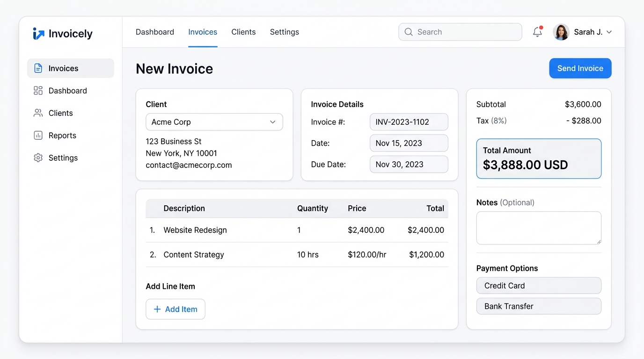The image size is (644, 359).
Task: Click the Invoice # field INV-2023-1102
Action: click(x=409, y=122)
